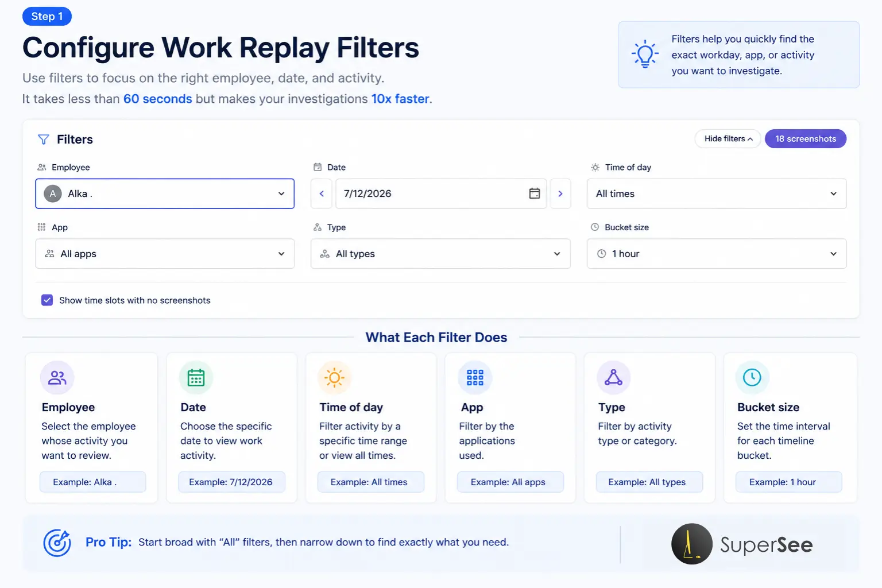The image size is (882, 588).
Task: Click the What Each Filter Does heading
Action: (x=436, y=338)
